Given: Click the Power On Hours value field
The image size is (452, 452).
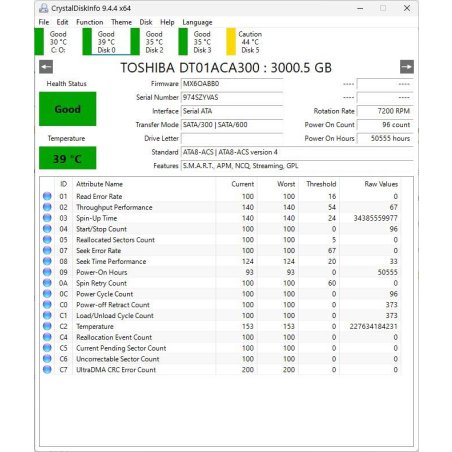Looking at the screenshot, I should click(x=385, y=138).
